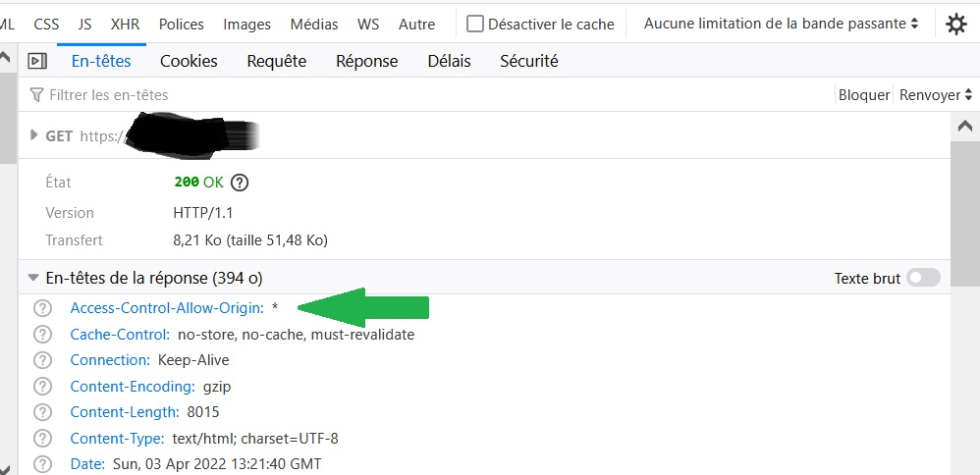The width and height of the screenshot is (980, 475).
Task: Click the Bloquer button
Action: point(864,95)
